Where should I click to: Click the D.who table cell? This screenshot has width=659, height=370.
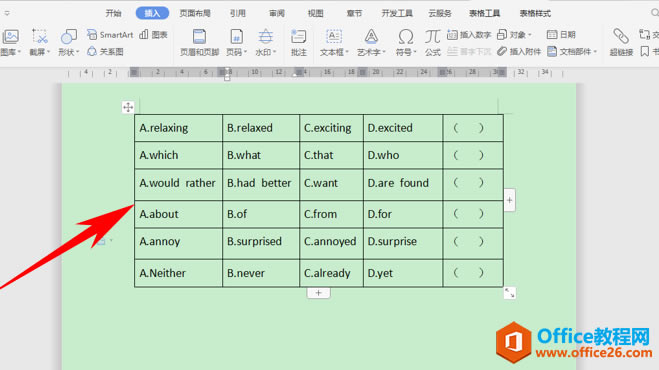(403, 155)
